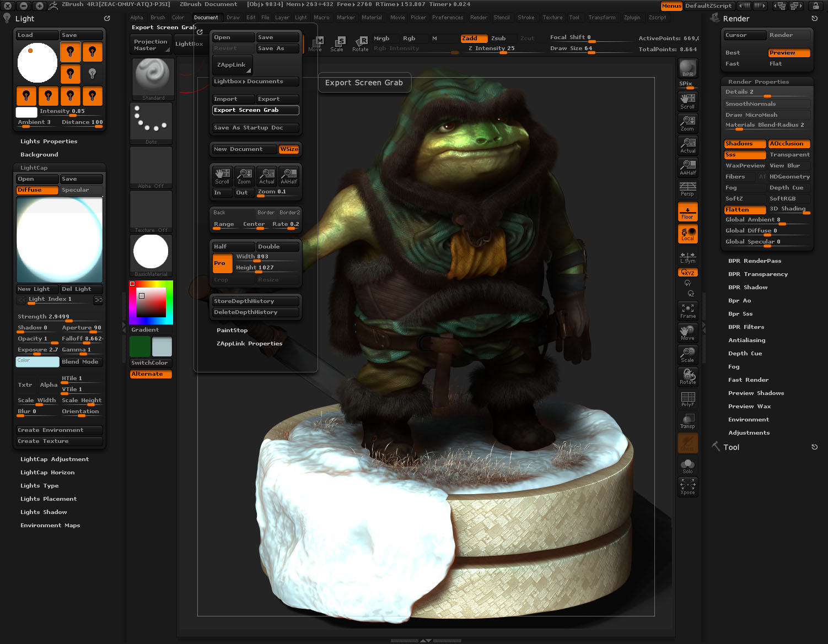828x644 pixels.
Task: Select the Diffuse LightCap mode
Action: (x=37, y=190)
